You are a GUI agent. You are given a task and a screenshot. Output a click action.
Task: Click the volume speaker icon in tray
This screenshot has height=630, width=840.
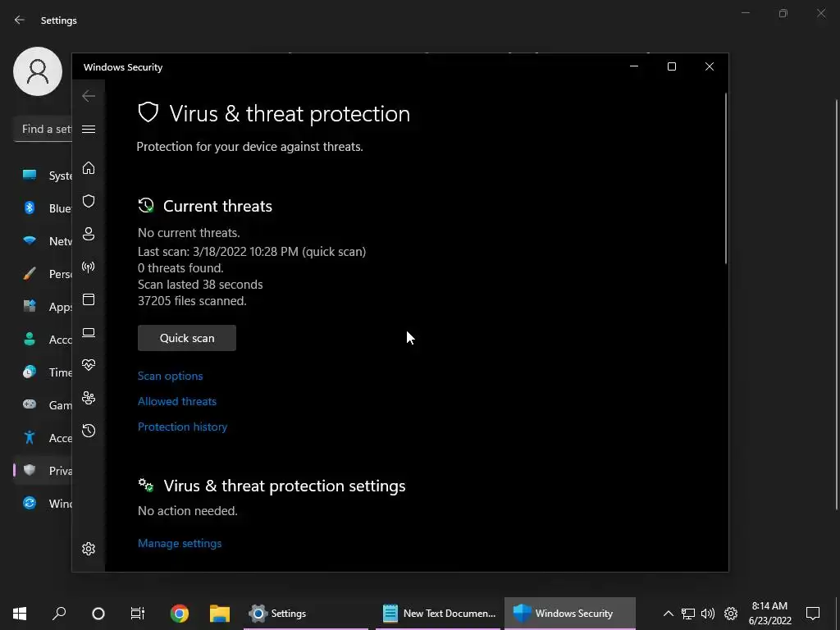click(708, 614)
